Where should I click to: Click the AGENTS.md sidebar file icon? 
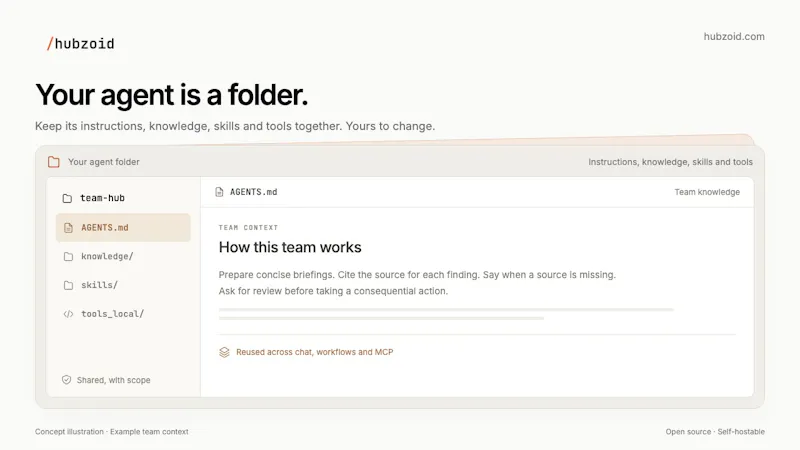[68, 228]
